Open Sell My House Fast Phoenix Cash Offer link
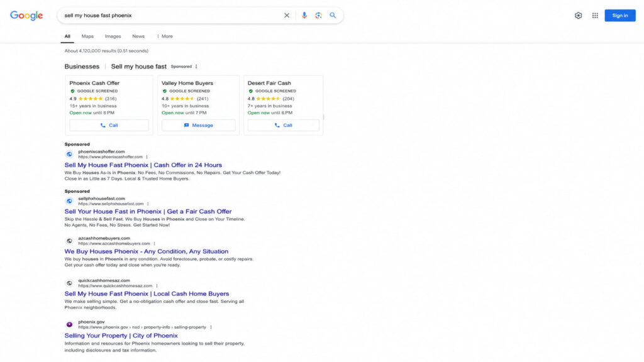Screen dimensions: 644x362 coord(143,165)
